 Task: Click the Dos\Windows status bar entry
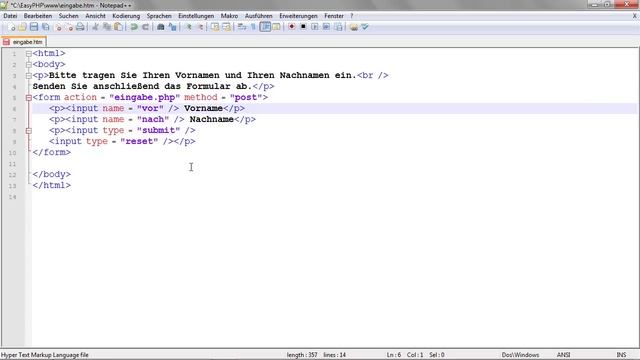(520, 355)
